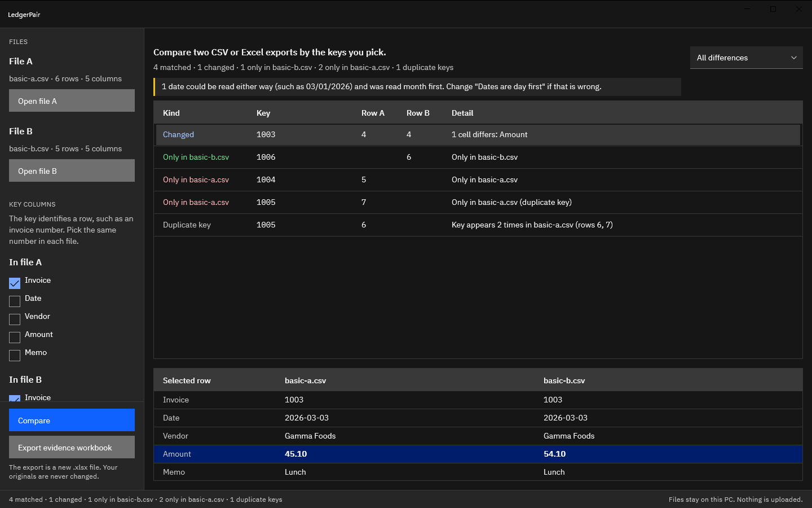Click the heading 'Compare two CSV or Excel exports'
The image size is (812, 508).
(x=270, y=52)
